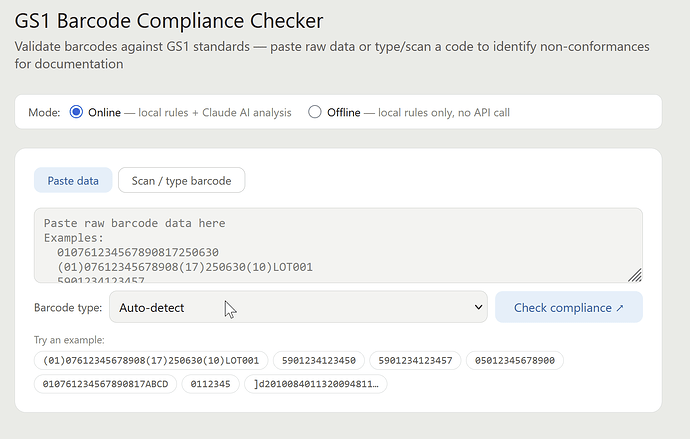This screenshot has height=439, width=690.
Task: Click the GS1 Barcode Compliance Checker heading
Action: [x=169, y=21]
